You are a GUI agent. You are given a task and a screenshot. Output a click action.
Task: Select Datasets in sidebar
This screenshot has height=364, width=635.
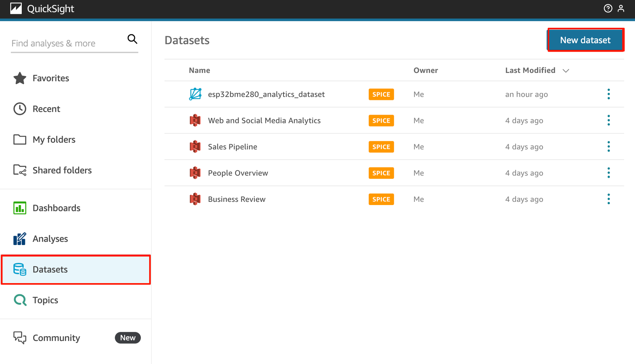tap(75, 269)
